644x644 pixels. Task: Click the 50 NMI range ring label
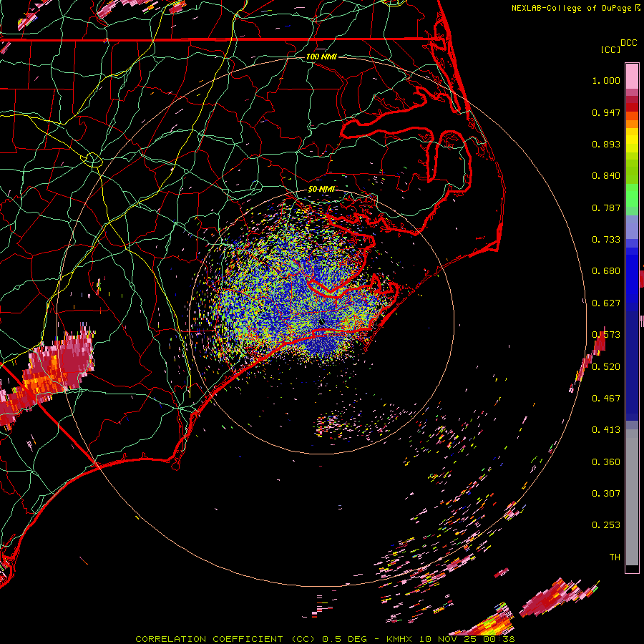click(321, 189)
